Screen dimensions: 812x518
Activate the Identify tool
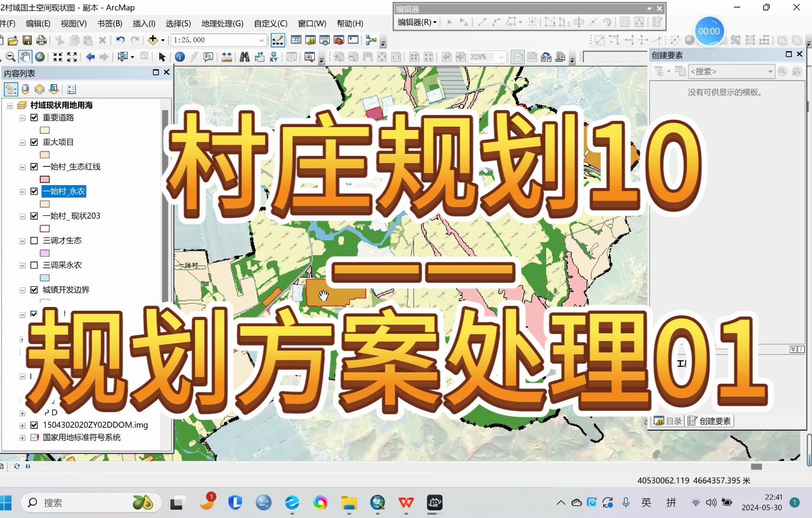[180, 57]
